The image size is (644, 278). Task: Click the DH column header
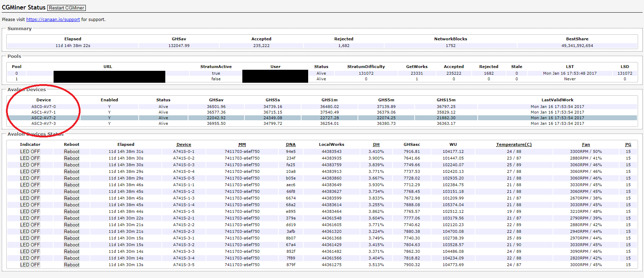(376, 144)
